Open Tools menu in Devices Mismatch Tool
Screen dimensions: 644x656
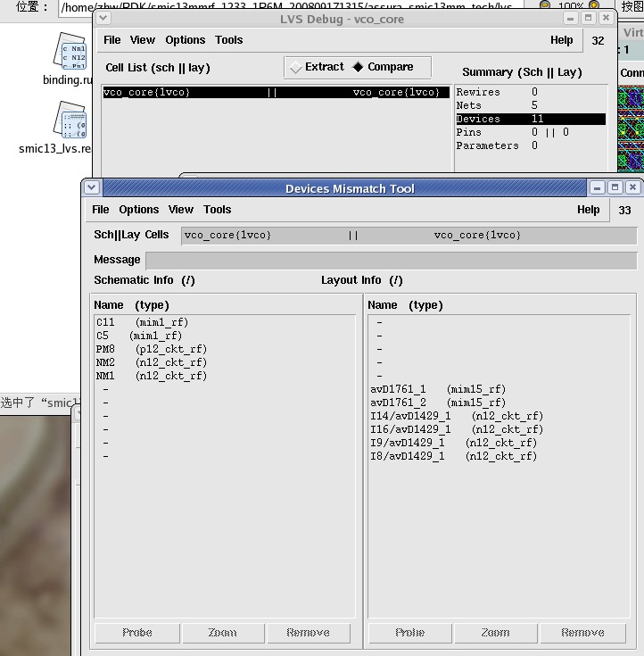pos(217,209)
